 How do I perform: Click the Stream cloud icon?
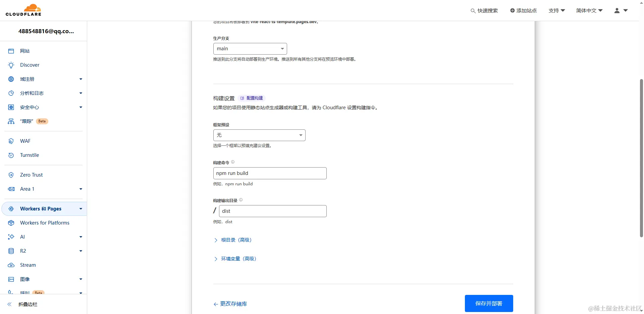point(11,265)
